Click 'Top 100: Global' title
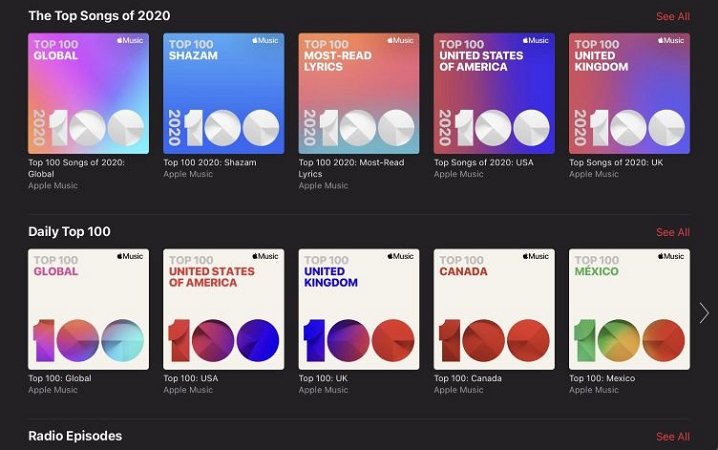The width and height of the screenshot is (718, 450). [x=60, y=379]
